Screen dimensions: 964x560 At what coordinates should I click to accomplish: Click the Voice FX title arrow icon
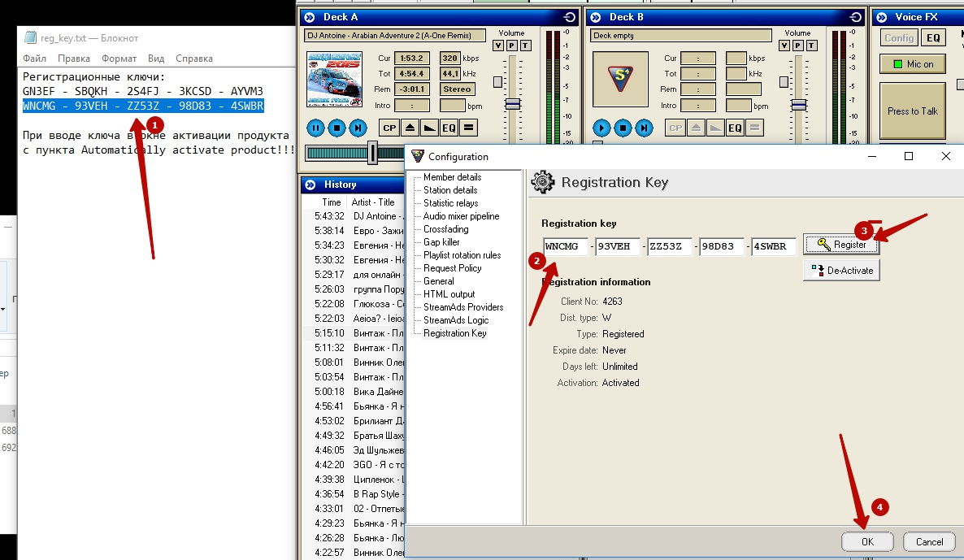click(882, 17)
